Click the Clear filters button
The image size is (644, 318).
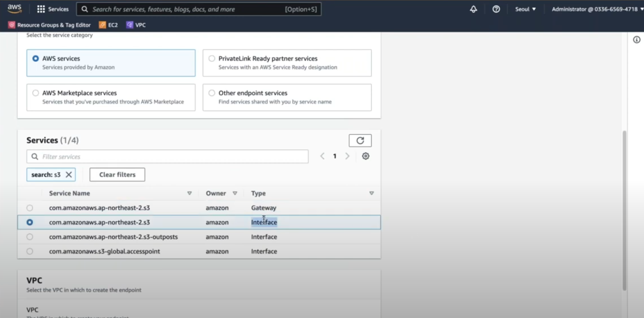117,175
